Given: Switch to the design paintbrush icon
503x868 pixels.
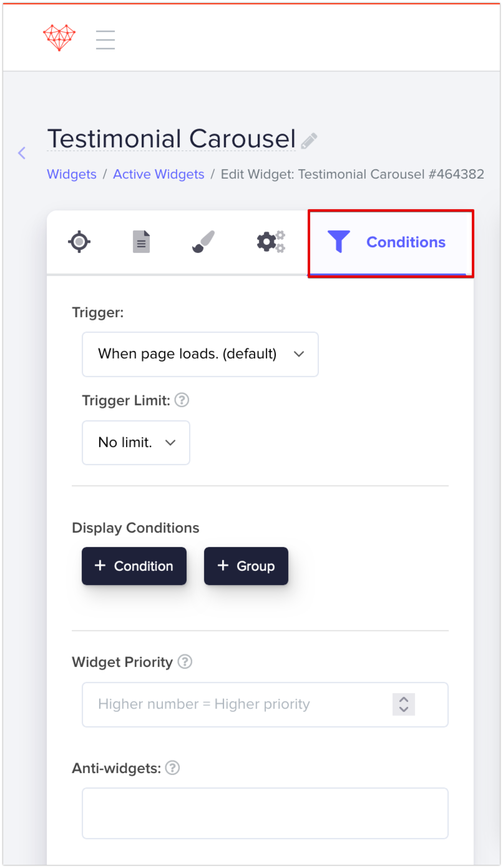Looking at the screenshot, I should pos(203,241).
